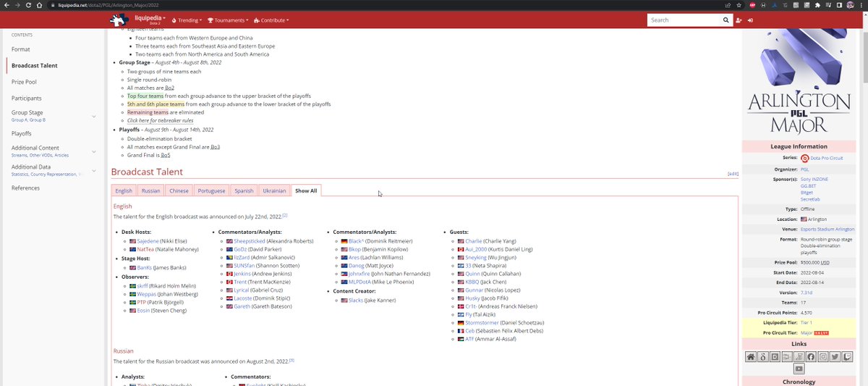868x386 pixels.
Task: Bookmark this page with star icon
Action: tap(739, 5)
